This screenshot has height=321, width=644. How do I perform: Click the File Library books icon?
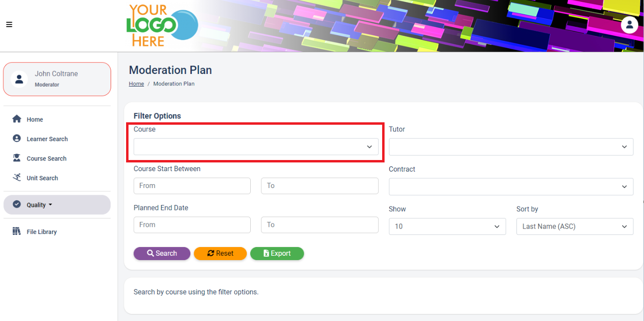pyautogui.click(x=17, y=232)
